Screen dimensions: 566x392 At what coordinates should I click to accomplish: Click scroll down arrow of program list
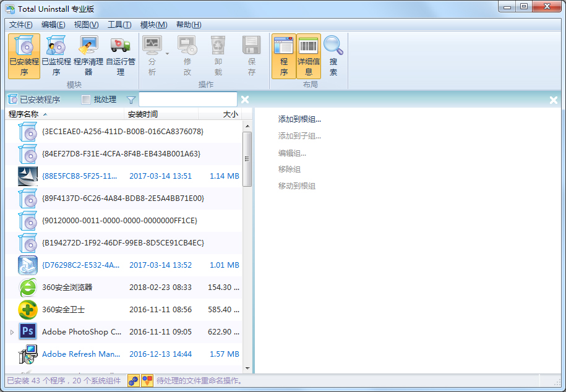click(247, 368)
